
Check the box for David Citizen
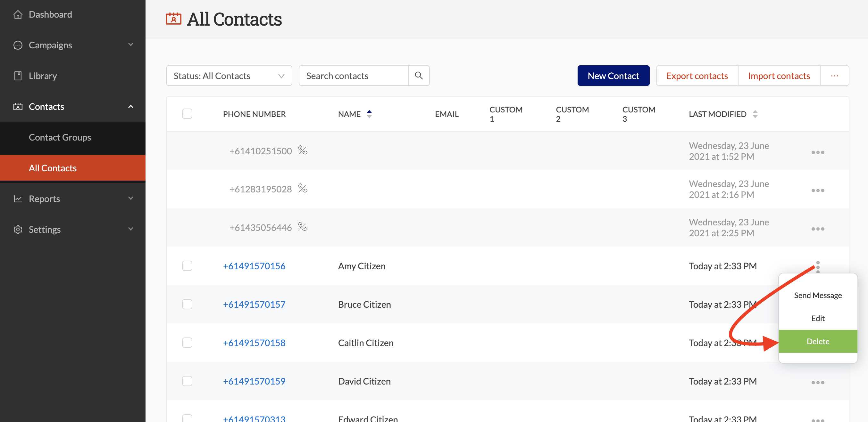[x=187, y=381]
